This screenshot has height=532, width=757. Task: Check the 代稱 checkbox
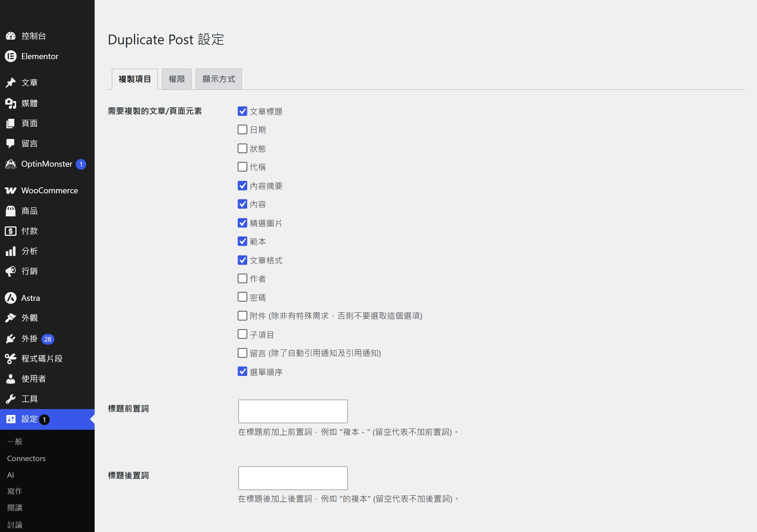[x=242, y=167]
